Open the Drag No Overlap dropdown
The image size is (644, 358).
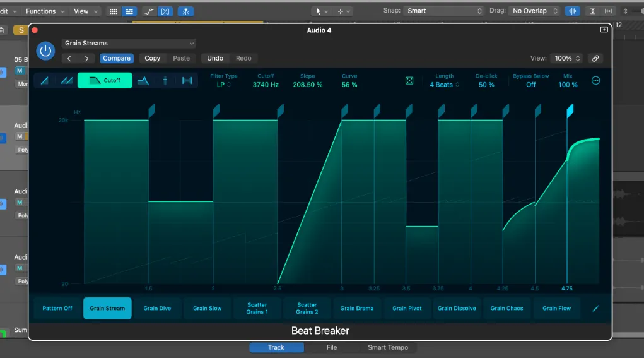534,11
